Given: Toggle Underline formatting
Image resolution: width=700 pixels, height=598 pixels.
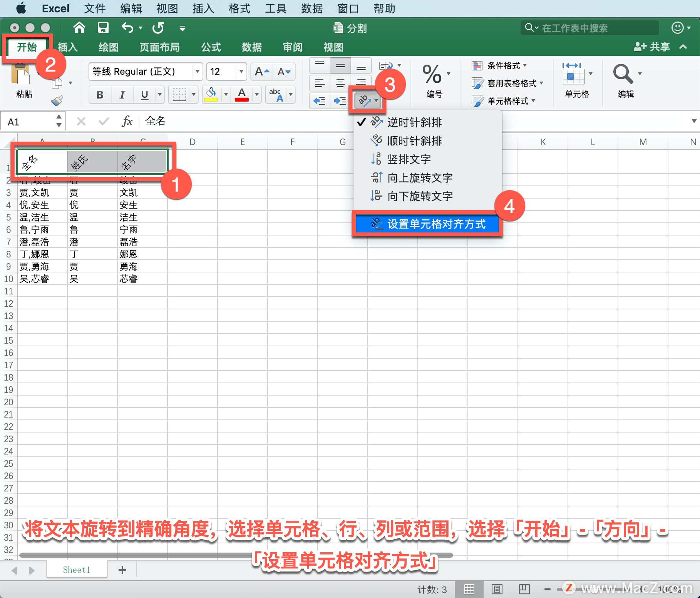Looking at the screenshot, I should [x=145, y=95].
